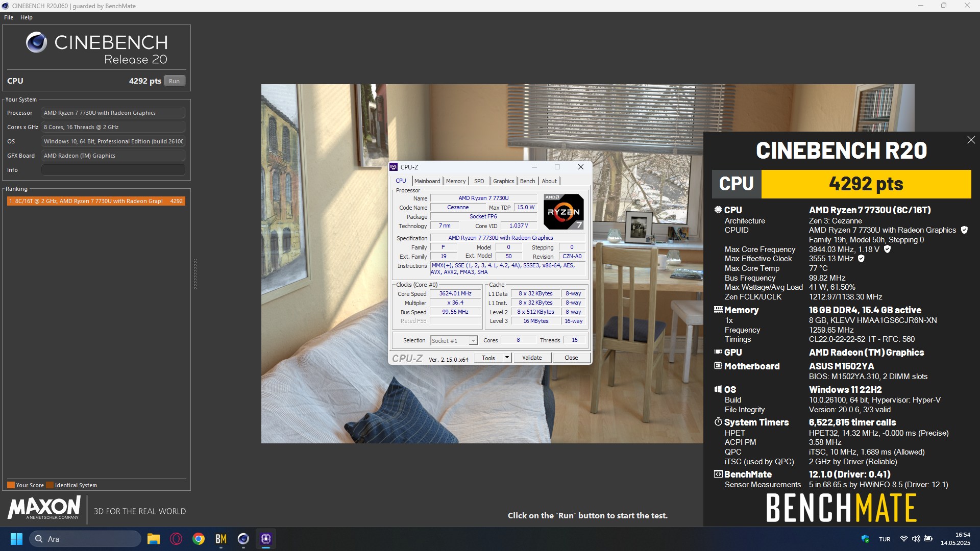Click the panel splitter handle

[x=195, y=274]
